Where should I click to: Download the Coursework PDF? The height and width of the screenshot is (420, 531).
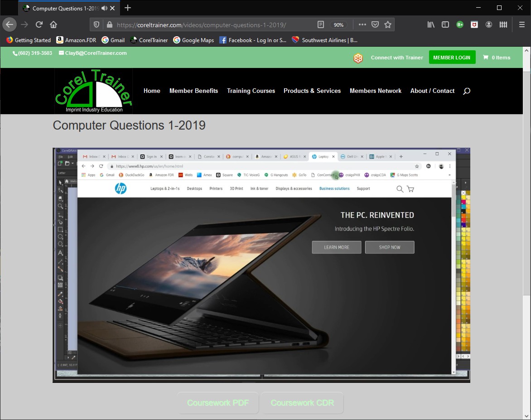click(218, 403)
